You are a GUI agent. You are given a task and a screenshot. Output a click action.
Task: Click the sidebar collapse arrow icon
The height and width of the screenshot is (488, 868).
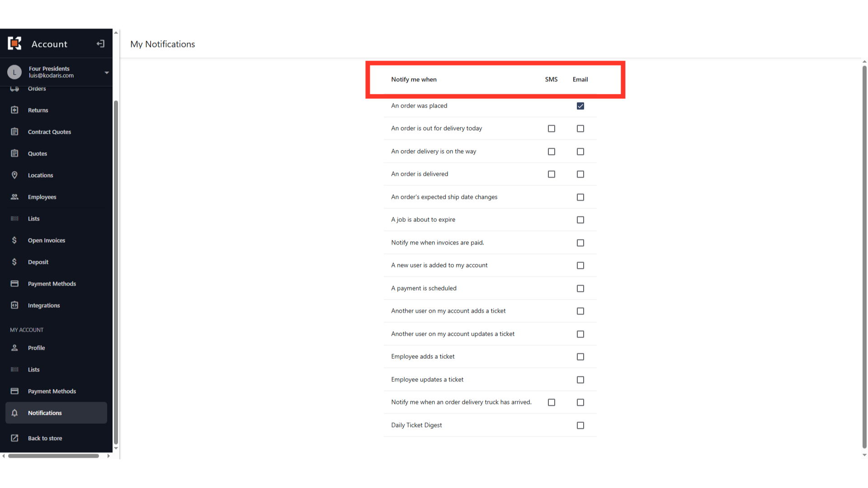point(100,44)
